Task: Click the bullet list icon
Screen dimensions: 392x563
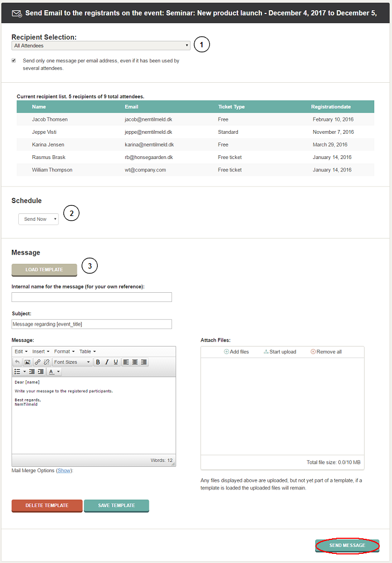Action: click(x=17, y=372)
